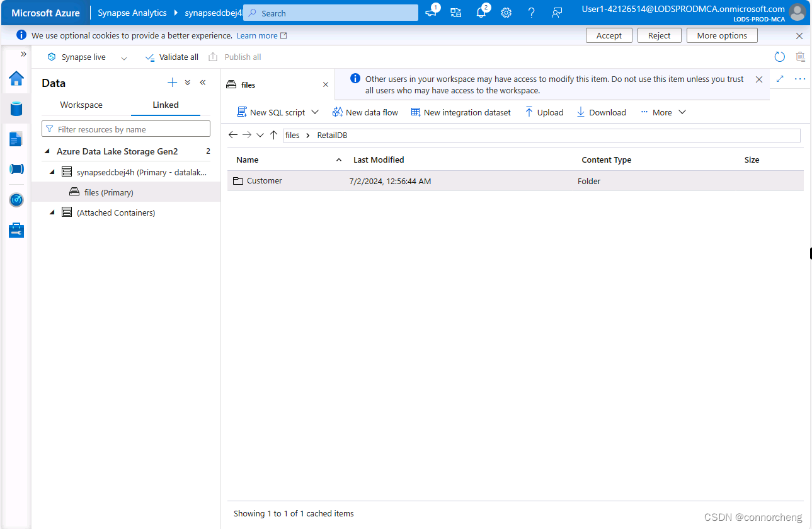Open the ellipsis menu at the top right
The width and height of the screenshot is (812, 529).
(x=800, y=79)
